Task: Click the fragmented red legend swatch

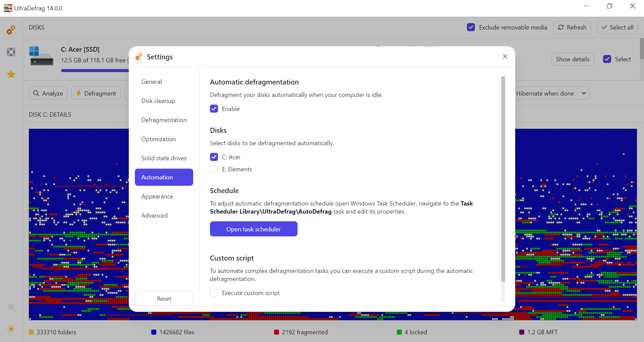Action: click(x=277, y=332)
